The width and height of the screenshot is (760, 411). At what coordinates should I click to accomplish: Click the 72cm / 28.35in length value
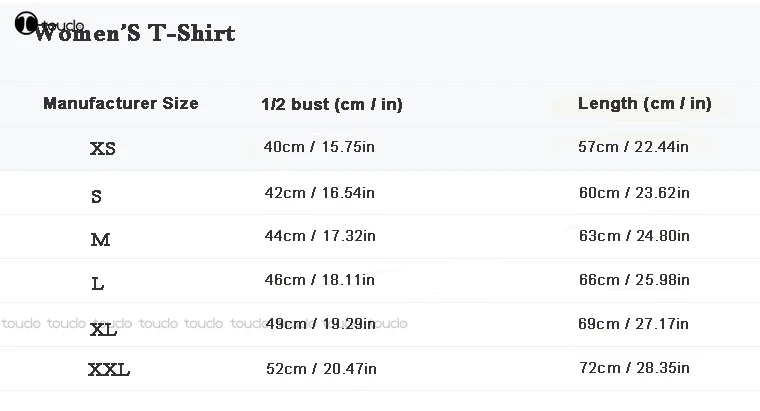pyautogui.click(x=634, y=368)
